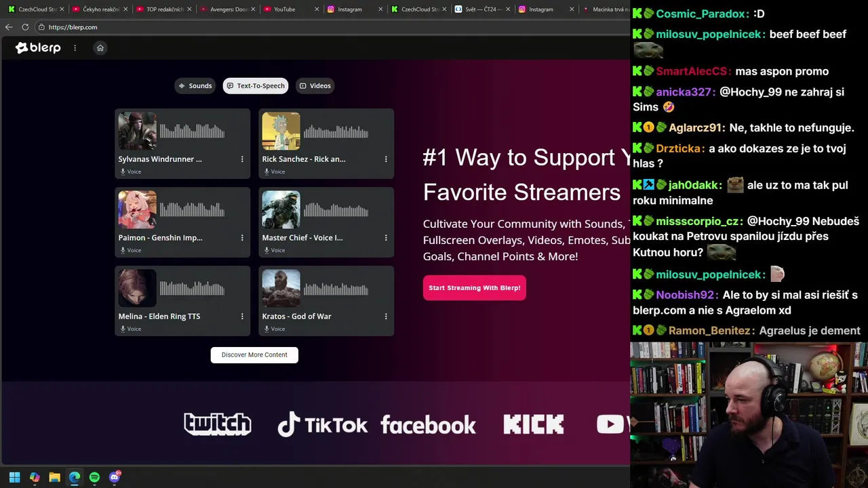Open Spotify from the taskbar
This screenshot has height=488, width=868.
[94, 477]
